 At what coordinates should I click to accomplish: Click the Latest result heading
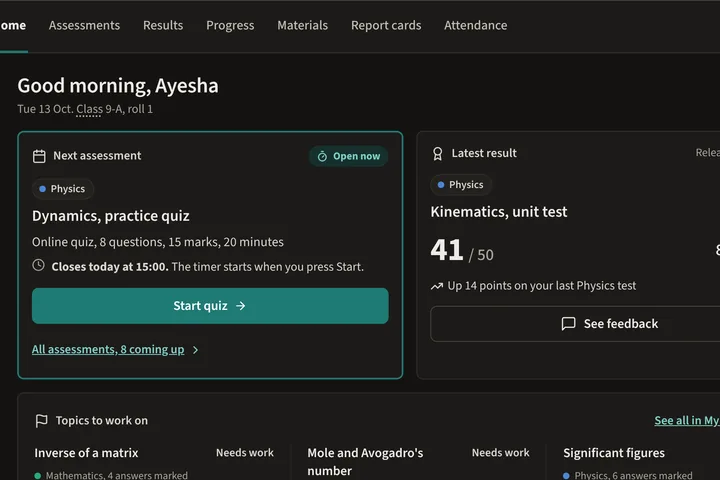484,153
